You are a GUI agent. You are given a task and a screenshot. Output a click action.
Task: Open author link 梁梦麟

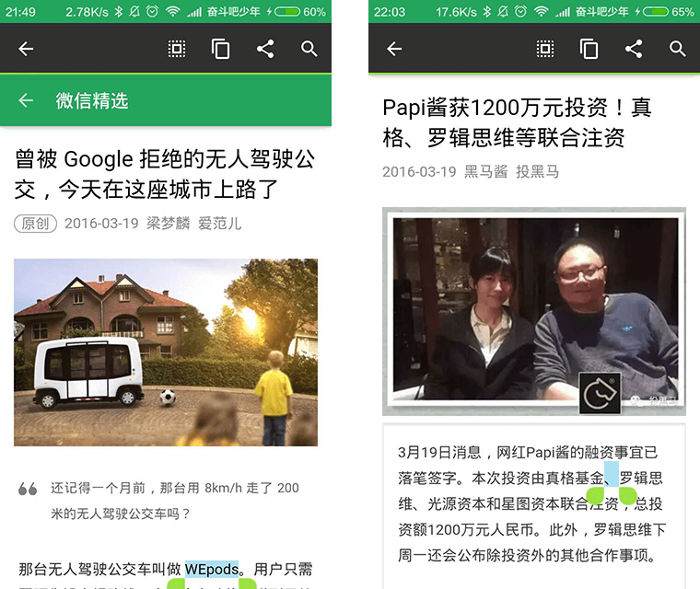pyautogui.click(x=169, y=223)
